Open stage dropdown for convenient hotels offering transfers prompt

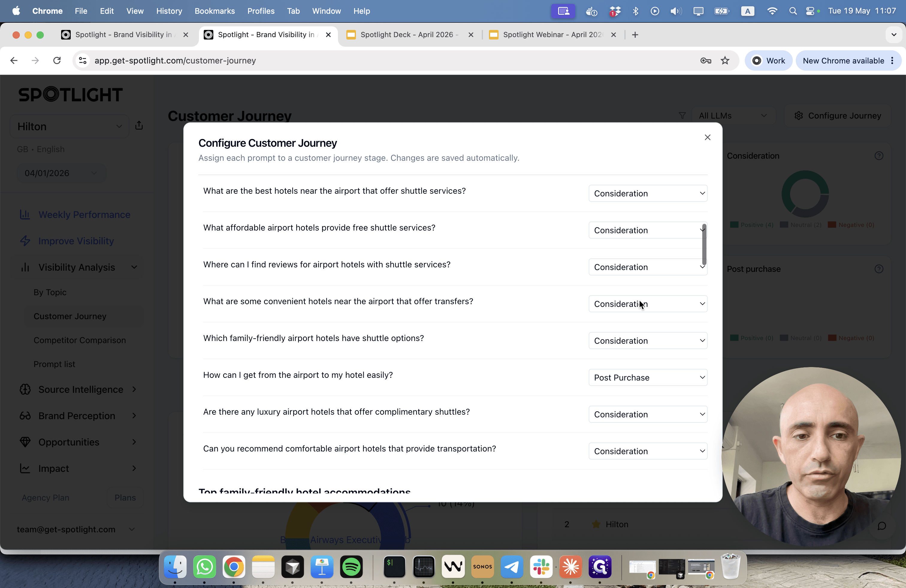coord(648,304)
